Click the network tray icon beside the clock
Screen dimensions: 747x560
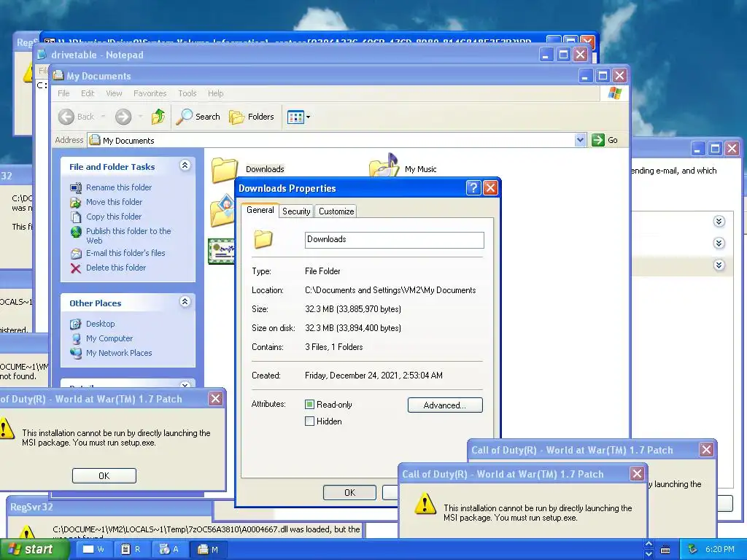click(x=693, y=549)
